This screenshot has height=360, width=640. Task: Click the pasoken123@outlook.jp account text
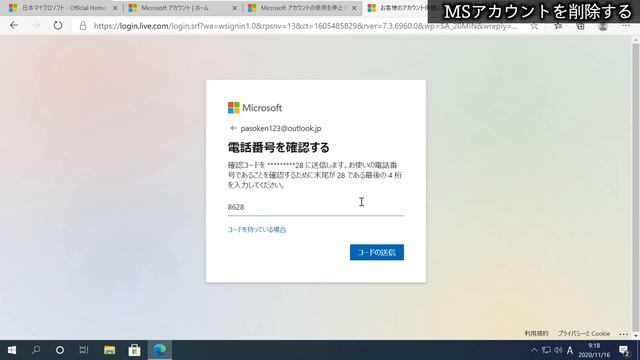[281, 128]
